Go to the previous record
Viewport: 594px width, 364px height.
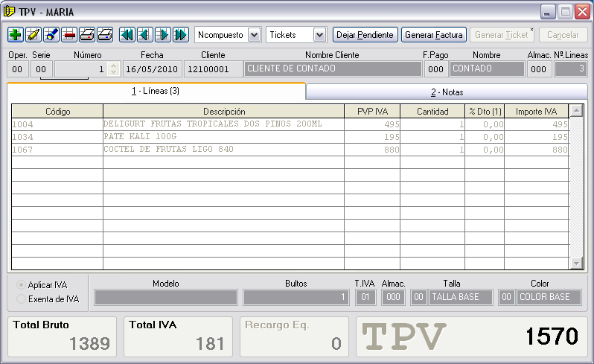point(144,35)
